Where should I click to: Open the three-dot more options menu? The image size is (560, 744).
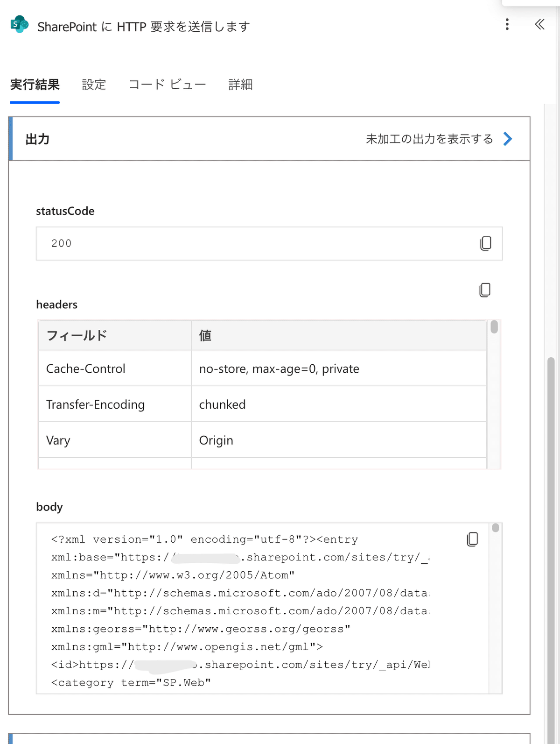[x=507, y=24]
